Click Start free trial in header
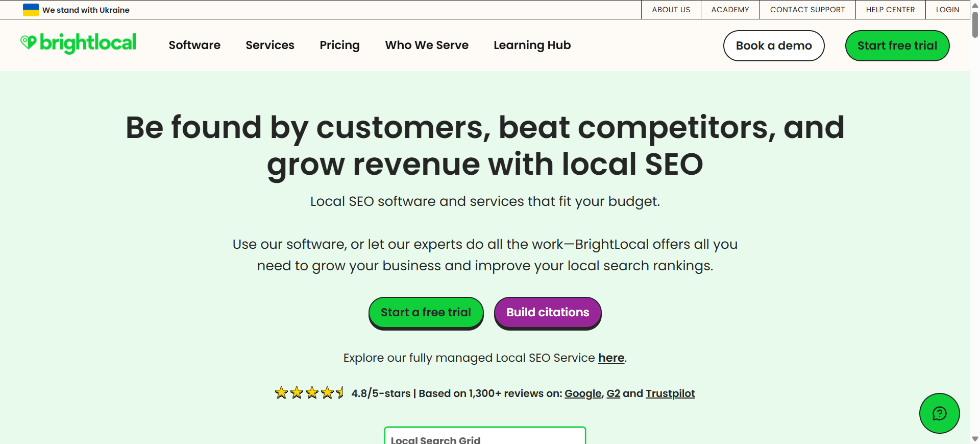Screen dimensions: 980x444 click(897, 45)
